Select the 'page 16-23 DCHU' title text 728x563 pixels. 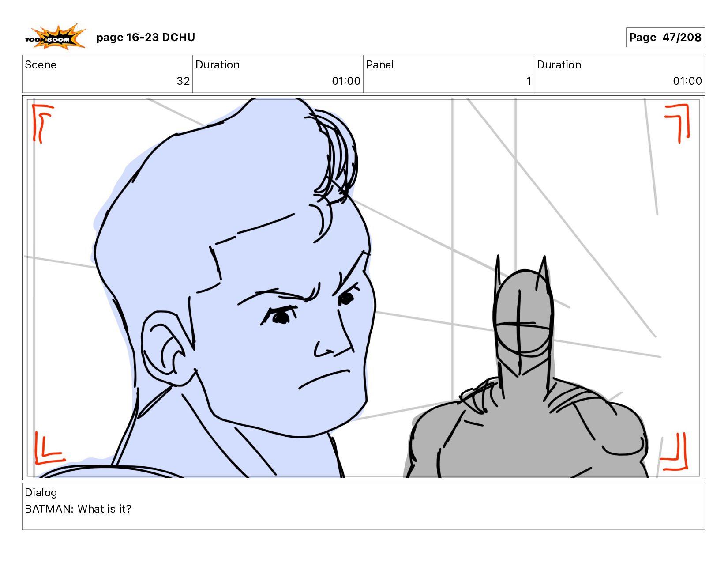(x=146, y=38)
